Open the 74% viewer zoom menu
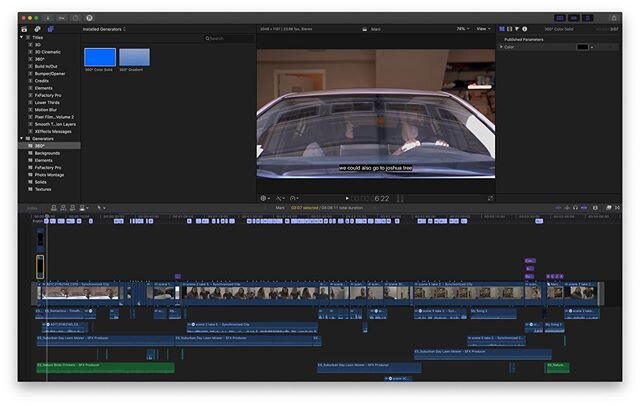The image size is (640, 405). click(x=462, y=29)
